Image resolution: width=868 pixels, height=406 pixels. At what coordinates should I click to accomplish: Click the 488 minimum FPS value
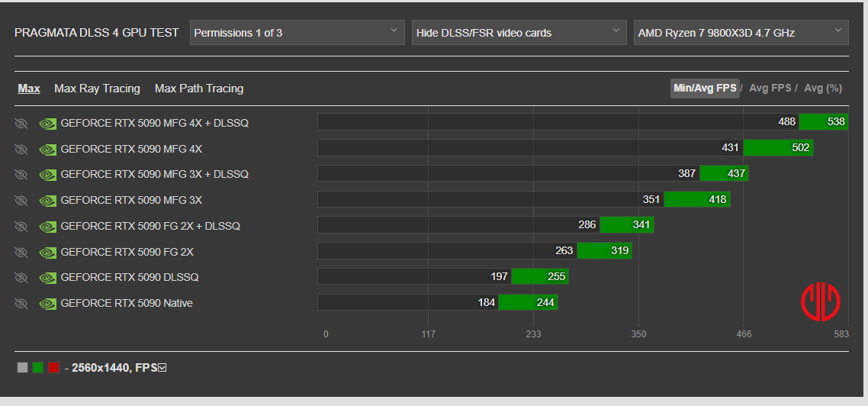(786, 122)
